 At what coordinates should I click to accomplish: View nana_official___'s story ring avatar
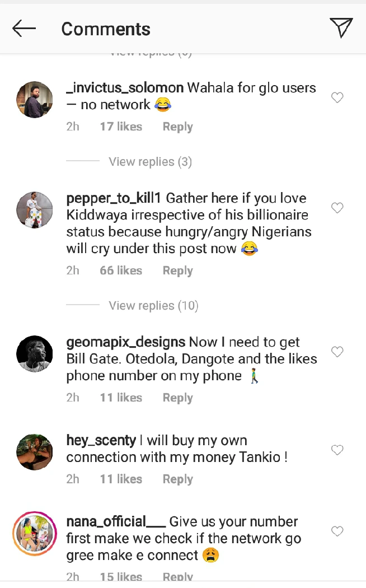click(x=35, y=533)
